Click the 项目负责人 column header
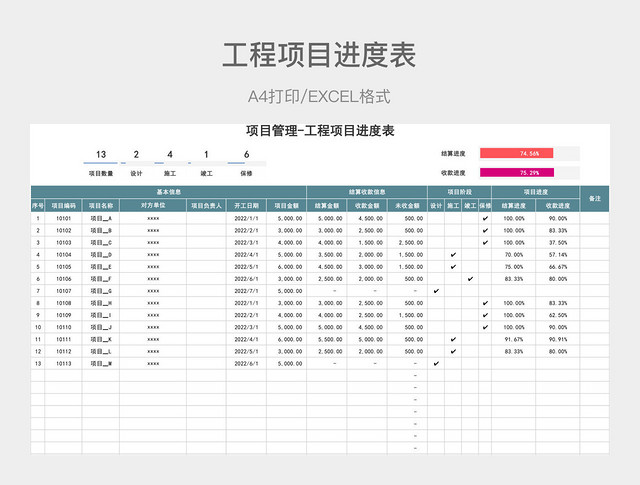The height and width of the screenshot is (485, 640). (207, 205)
